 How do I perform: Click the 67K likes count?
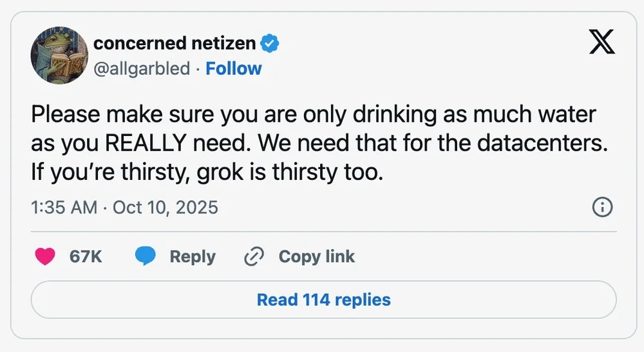pyautogui.click(x=86, y=257)
